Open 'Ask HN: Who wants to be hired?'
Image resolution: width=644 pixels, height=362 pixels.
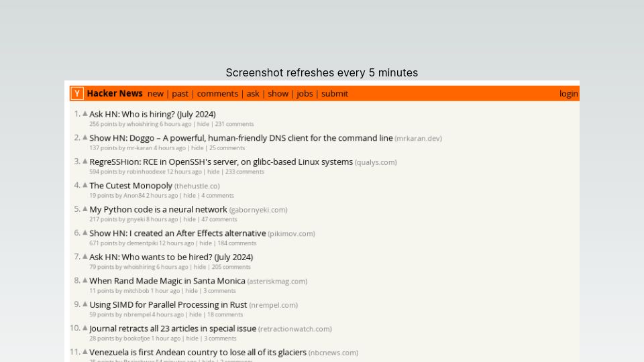[171, 257]
